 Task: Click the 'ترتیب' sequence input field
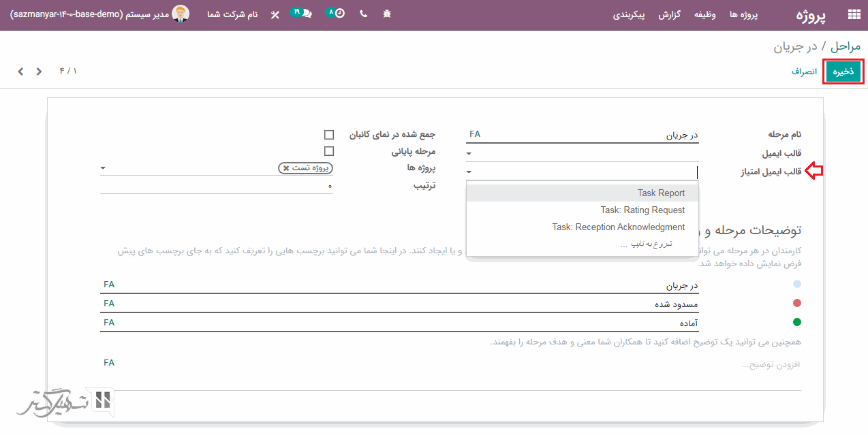pyautogui.click(x=217, y=186)
